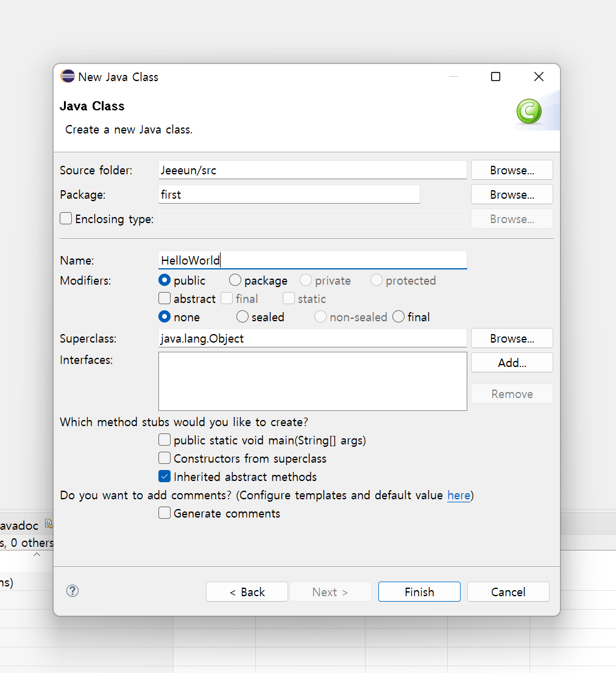Image resolution: width=616 pixels, height=673 pixels.
Task: Click the help question mark icon
Action: click(x=73, y=591)
